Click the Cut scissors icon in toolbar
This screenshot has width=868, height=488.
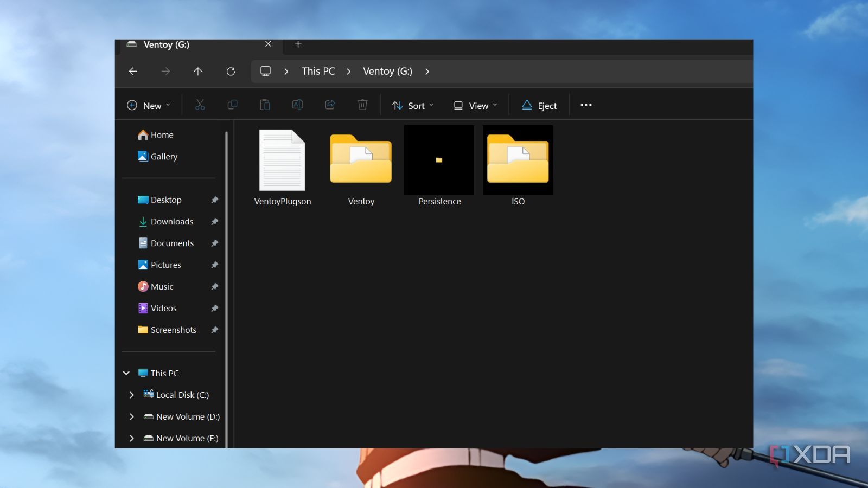pyautogui.click(x=200, y=105)
